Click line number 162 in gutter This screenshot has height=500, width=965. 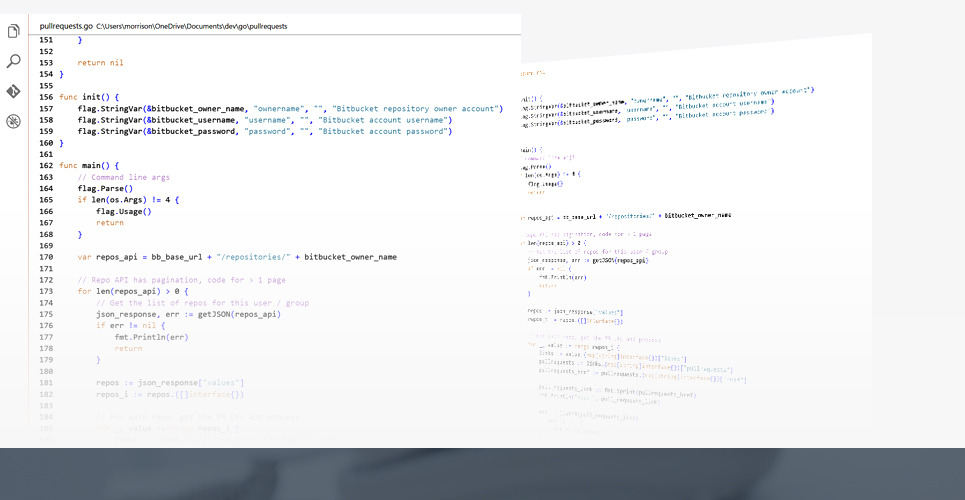[x=46, y=165]
